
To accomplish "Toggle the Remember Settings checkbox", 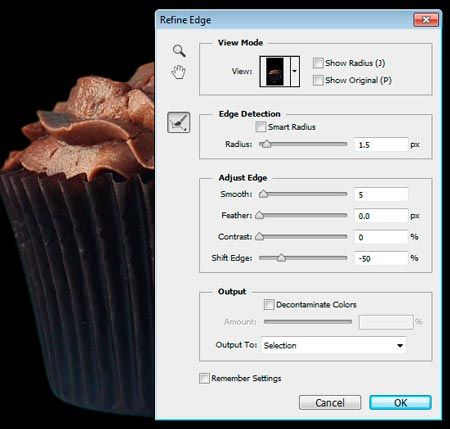I will [204, 378].
